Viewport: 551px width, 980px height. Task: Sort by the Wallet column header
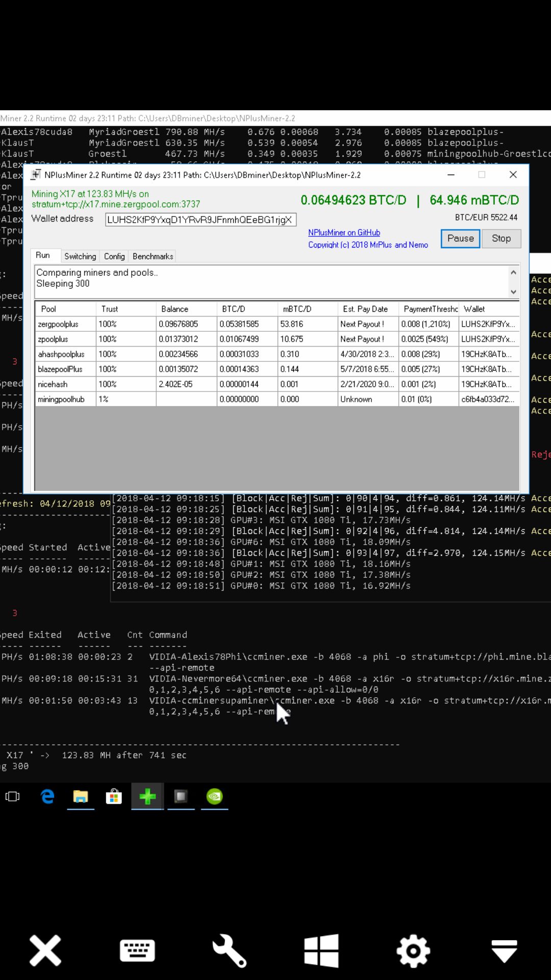[x=489, y=309]
